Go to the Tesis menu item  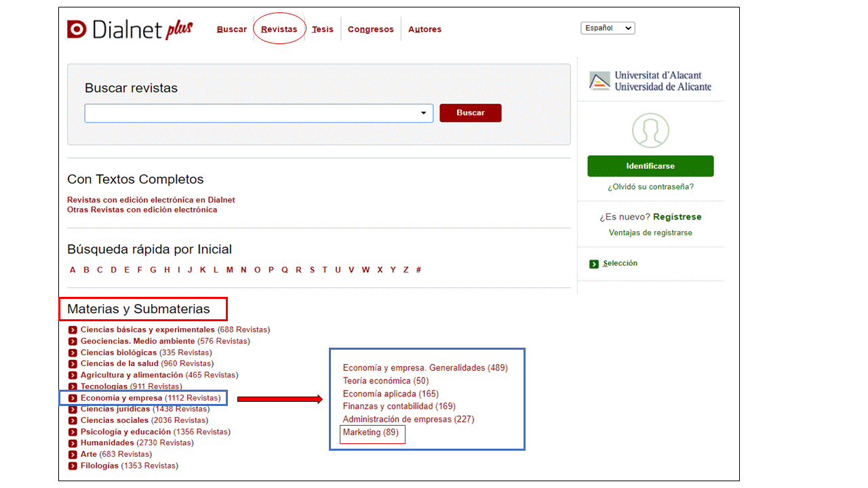click(x=323, y=30)
